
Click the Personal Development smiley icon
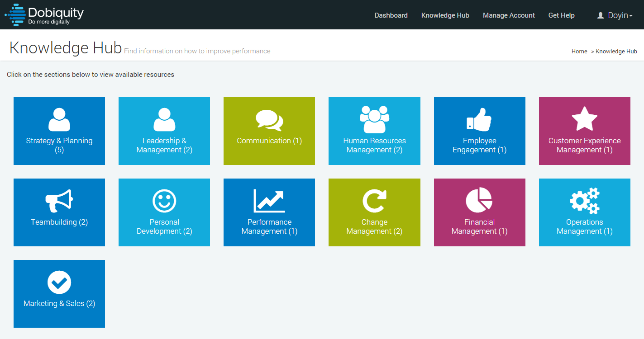[x=164, y=201]
